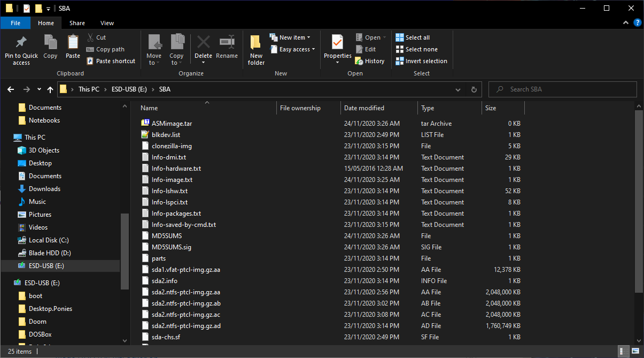
Task: Click Pin to Quick access pushpin
Action: coord(21,42)
